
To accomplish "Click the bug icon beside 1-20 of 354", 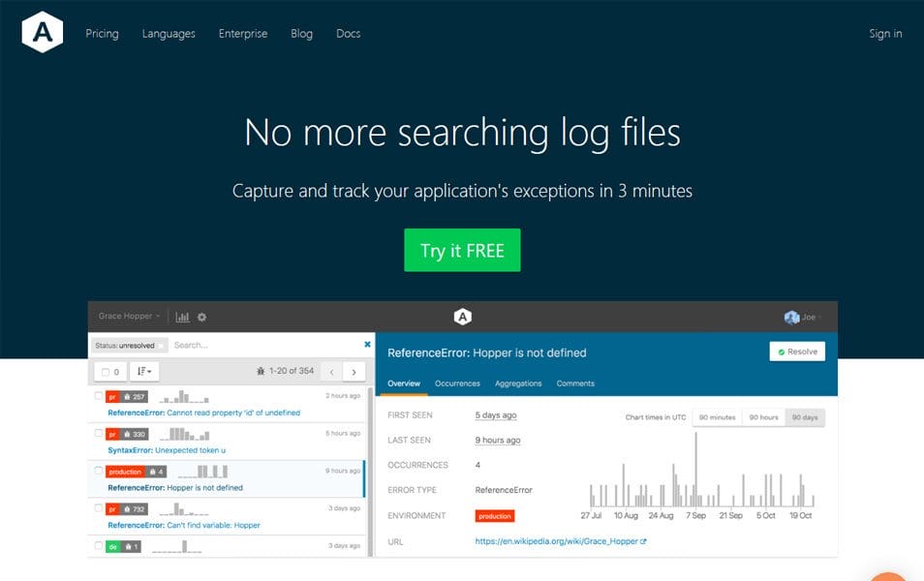I will pos(261,371).
